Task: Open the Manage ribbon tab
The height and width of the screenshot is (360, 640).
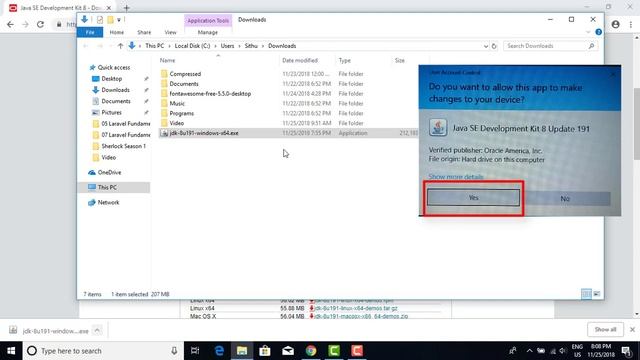Action: tap(208, 32)
